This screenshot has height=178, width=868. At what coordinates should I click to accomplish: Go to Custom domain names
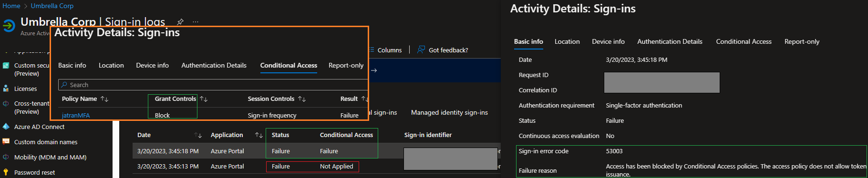tap(45, 142)
